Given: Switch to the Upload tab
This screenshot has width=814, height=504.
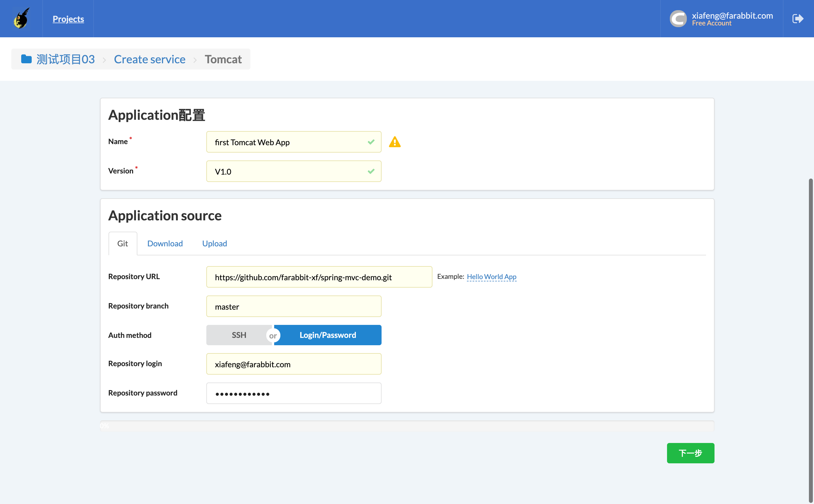Looking at the screenshot, I should (214, 243).
